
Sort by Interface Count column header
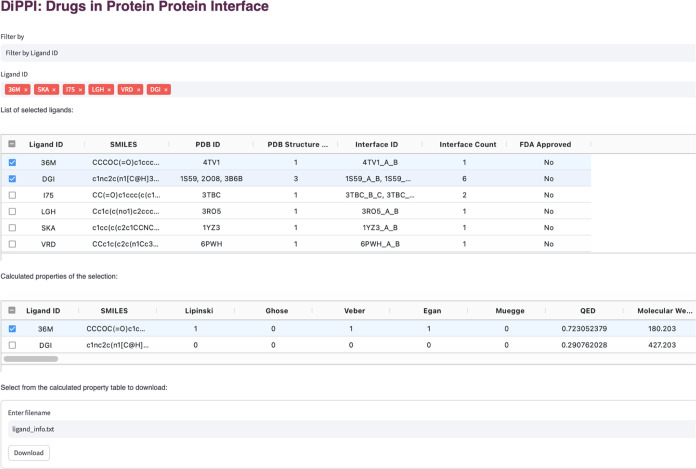point(467,145)
